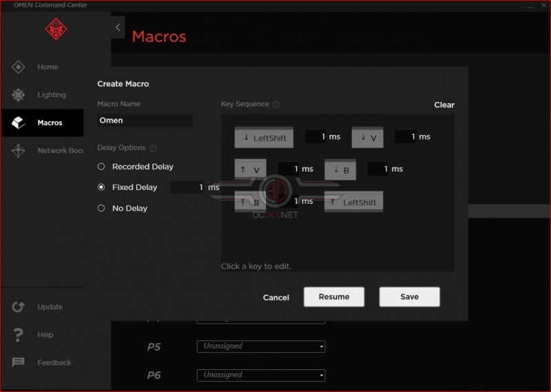Click the OMEN red diamond logo
This screenshot has width=551, height=392.
pyautogui.click(x=56, y=29)
